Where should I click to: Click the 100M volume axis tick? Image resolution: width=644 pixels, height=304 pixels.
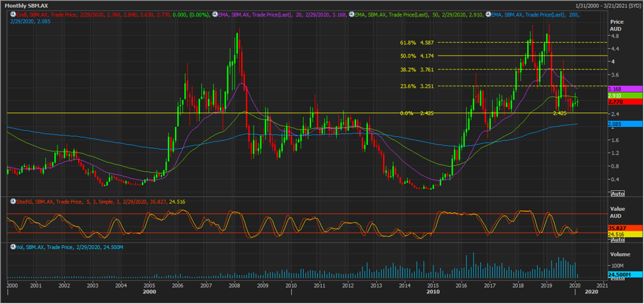618,266
